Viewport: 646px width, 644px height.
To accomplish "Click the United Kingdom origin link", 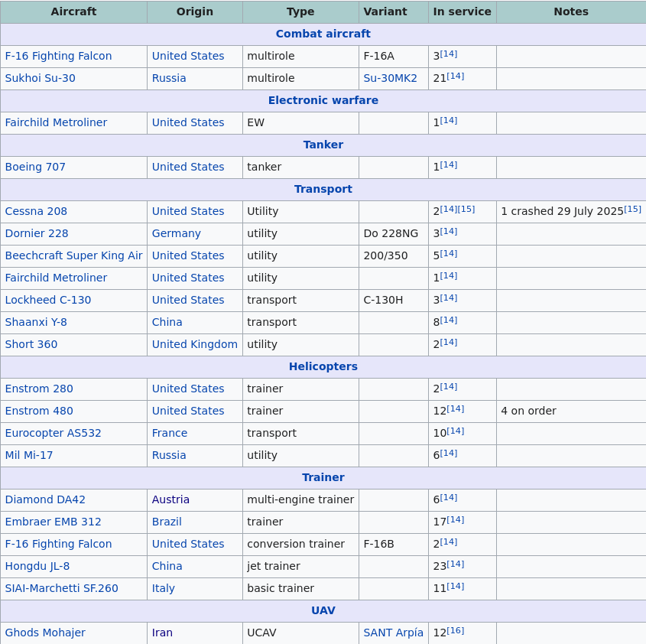I will 194,344.
